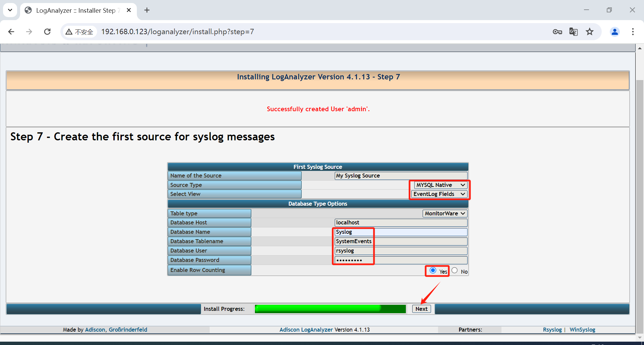
Task: Click the Step 7 Create first source heading
Action: click(x=143, y=137)
